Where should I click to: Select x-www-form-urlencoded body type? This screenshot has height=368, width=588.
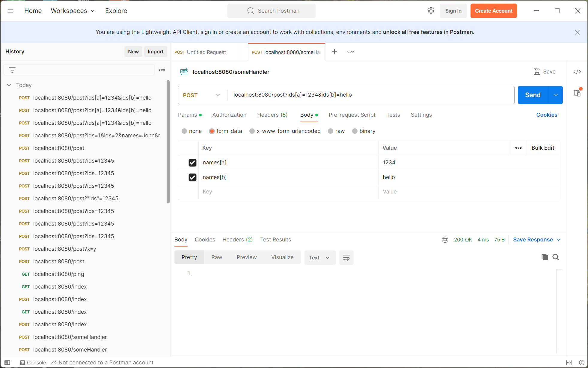[x=252, y=131]
